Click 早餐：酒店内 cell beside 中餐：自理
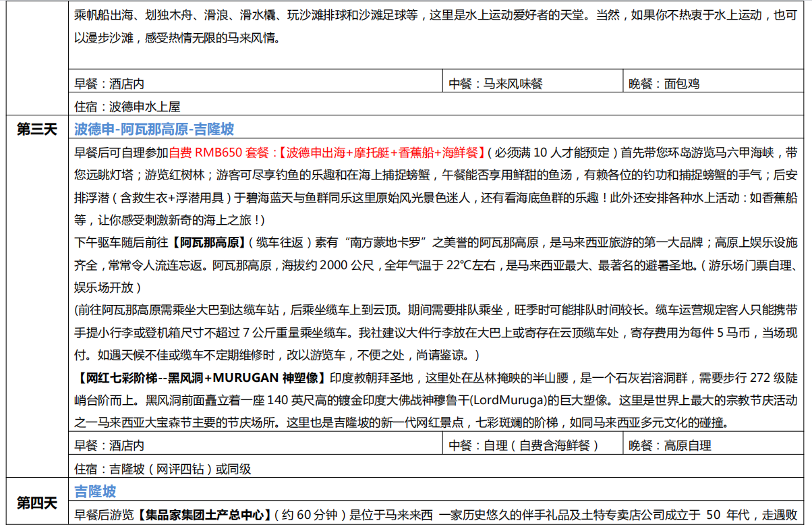The width and height of the screenshot is (812, 529). point(109,445)
